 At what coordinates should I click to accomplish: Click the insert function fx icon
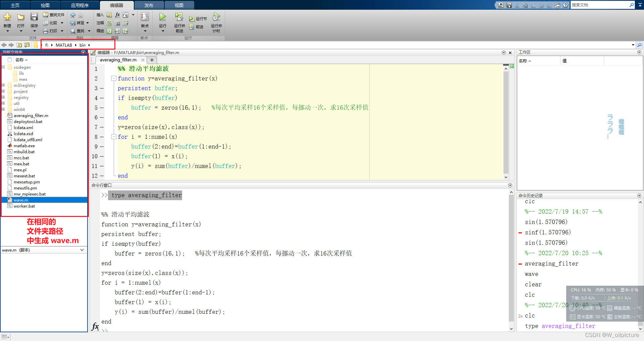pyautogui.click(x=117, y=15)
